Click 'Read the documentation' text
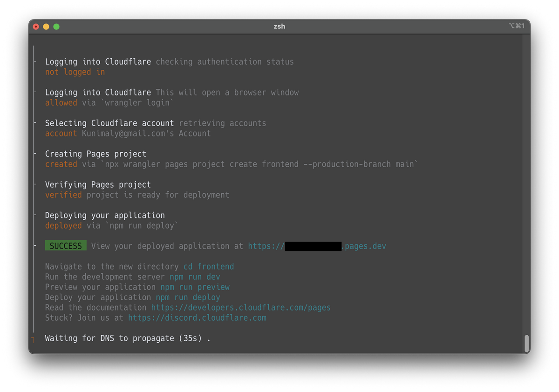Image resolution: width=559 pixels, height=392 pixels. click(95, 308)
